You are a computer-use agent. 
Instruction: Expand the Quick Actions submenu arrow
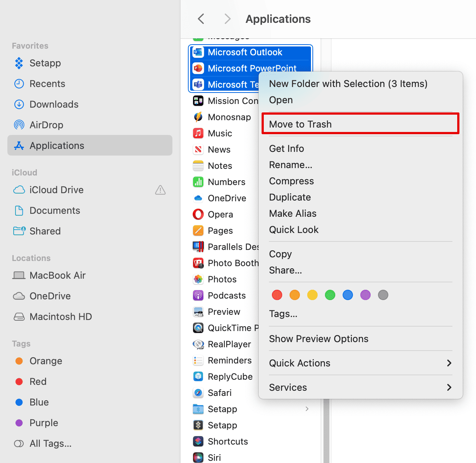click(449, 363)
